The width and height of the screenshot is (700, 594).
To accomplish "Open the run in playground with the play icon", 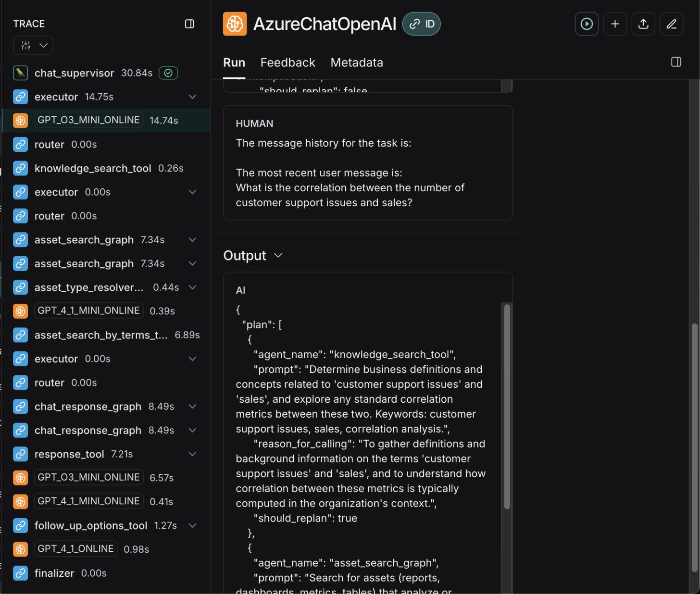I will click(587, 24).
